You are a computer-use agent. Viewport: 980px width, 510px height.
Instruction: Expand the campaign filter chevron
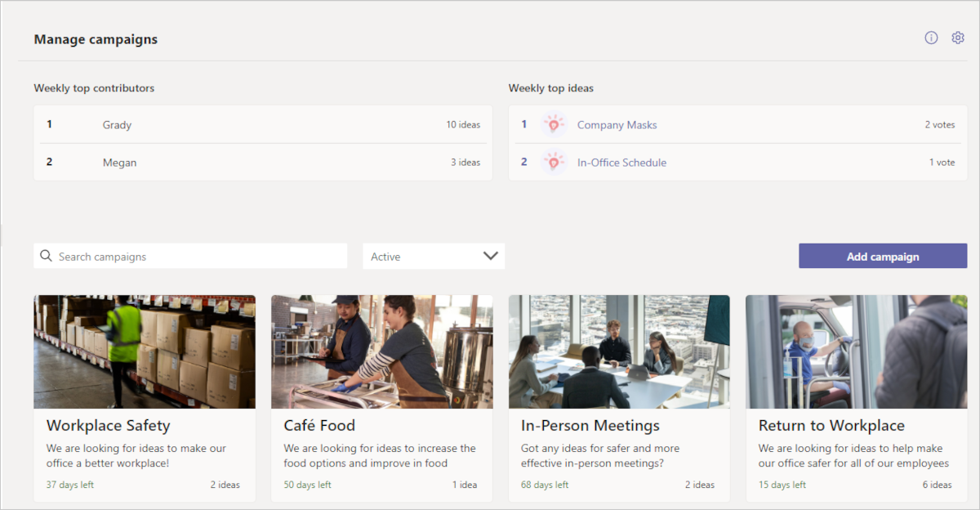click(x=491, y=256)
